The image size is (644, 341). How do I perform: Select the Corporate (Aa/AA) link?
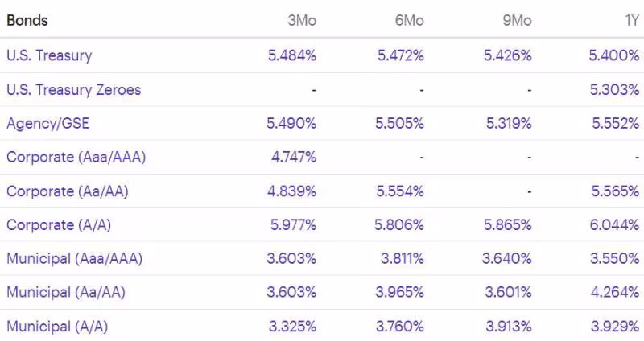(68, 191)
